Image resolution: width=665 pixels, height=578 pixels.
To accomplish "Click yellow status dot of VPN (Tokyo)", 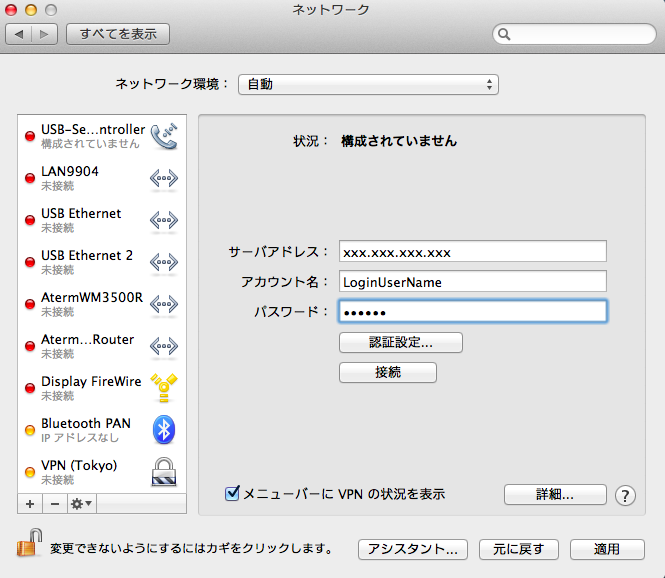I will click(x=30, y=472).
